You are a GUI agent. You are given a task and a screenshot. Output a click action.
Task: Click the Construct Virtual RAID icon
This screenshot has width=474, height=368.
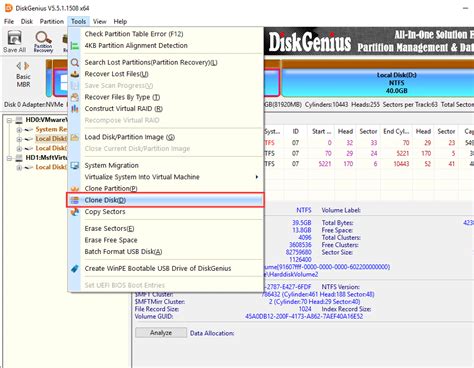click(75, 109)
